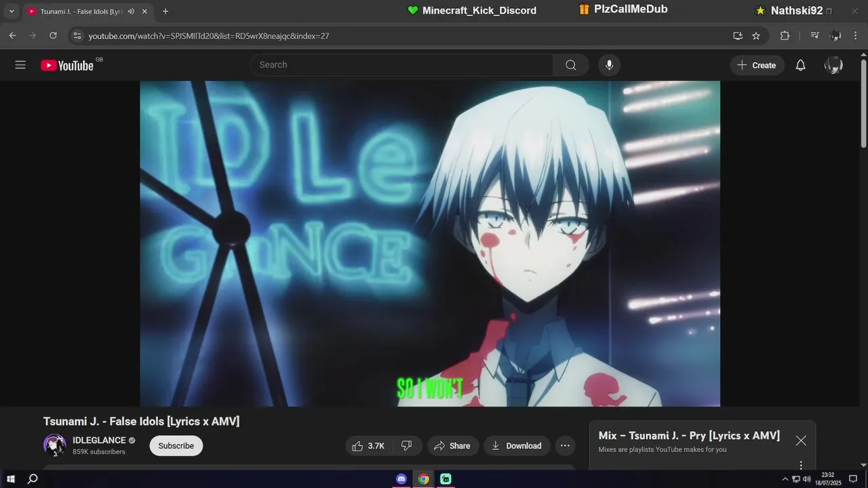Open the green app icon on the taskbar
The width and height of the screenshot is (868, 488).
click(x=446, y=479)
